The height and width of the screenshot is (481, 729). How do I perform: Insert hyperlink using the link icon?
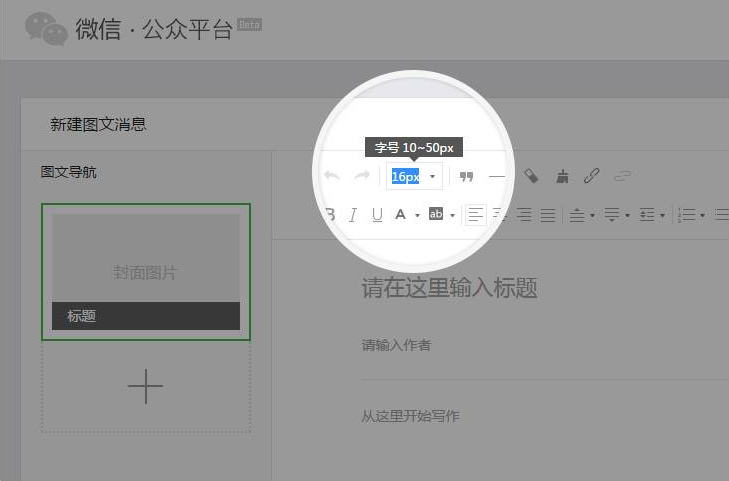591,176
